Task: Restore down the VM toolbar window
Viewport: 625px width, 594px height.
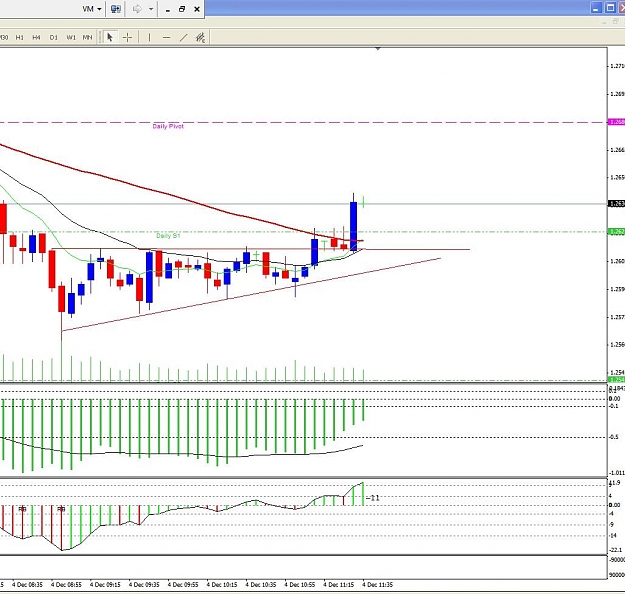Action: pos(182,9)
